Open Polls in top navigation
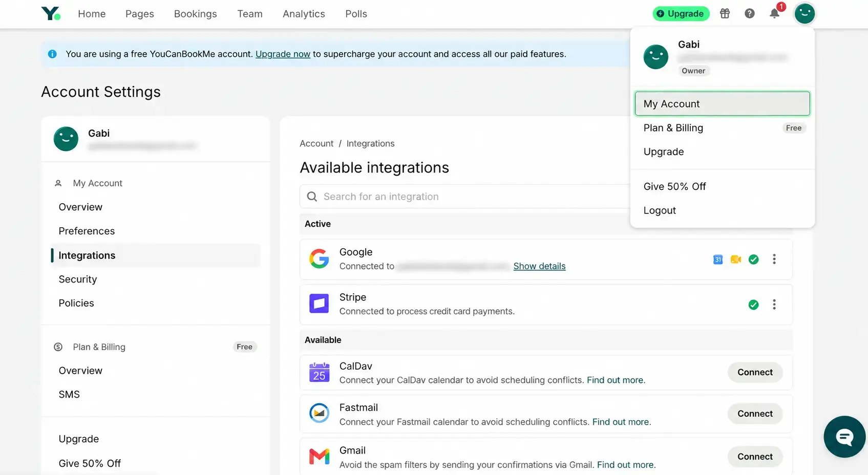Image resolution: width=868 pixels, height=475 pixels. (x=356, y=14)
